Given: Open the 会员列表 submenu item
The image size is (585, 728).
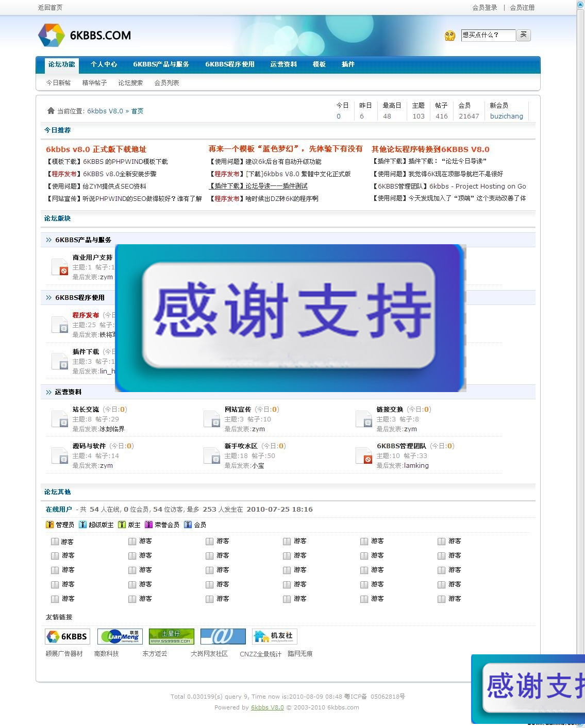Looking at the screenshot, I should (x=166, y=82).
